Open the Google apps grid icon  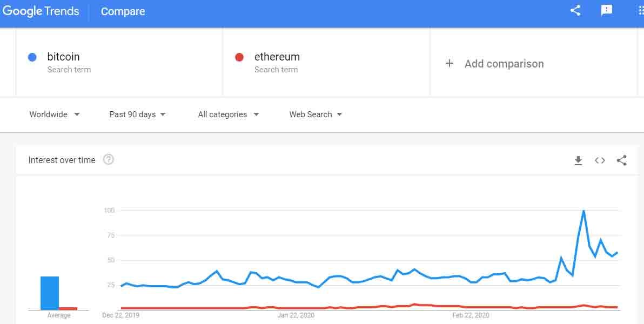click(641, 11)
